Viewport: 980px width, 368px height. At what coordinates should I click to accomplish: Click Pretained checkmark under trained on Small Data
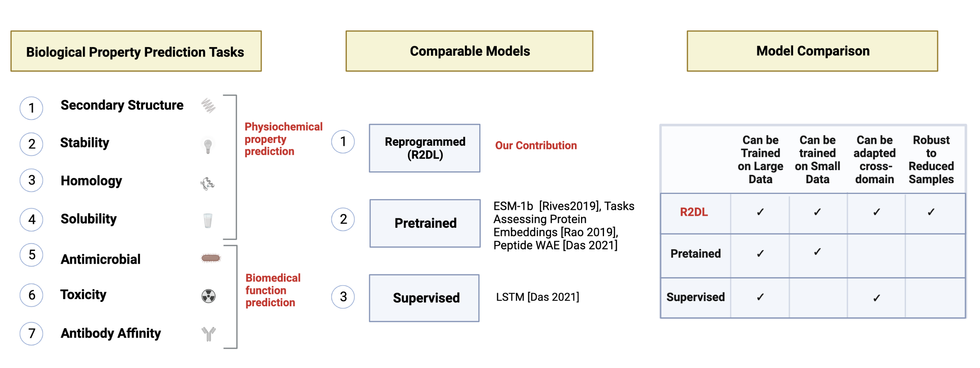pos(817,252)
